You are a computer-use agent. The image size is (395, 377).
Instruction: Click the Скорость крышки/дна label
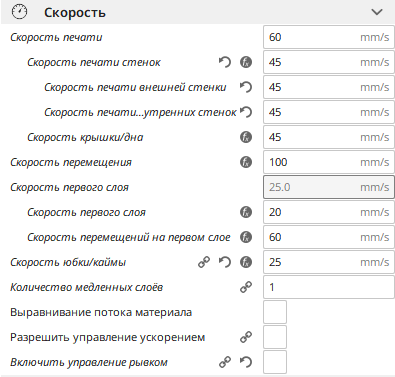[x=85, y=137]
